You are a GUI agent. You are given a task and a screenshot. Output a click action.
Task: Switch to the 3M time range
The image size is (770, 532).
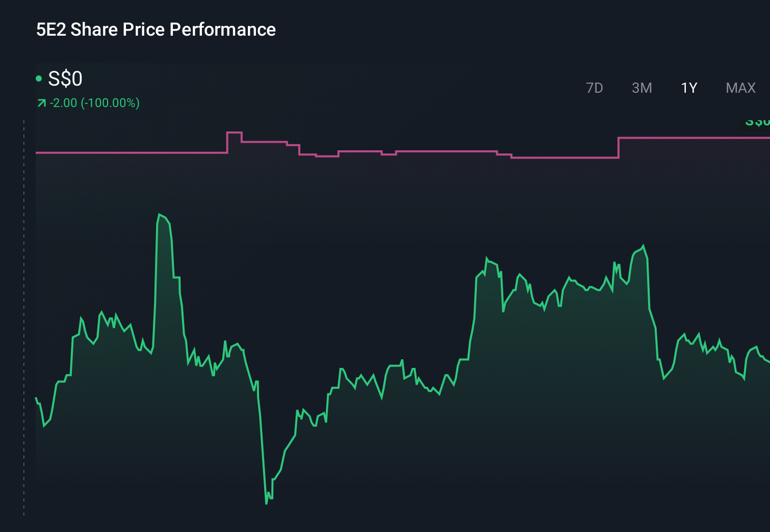[642, 88]
